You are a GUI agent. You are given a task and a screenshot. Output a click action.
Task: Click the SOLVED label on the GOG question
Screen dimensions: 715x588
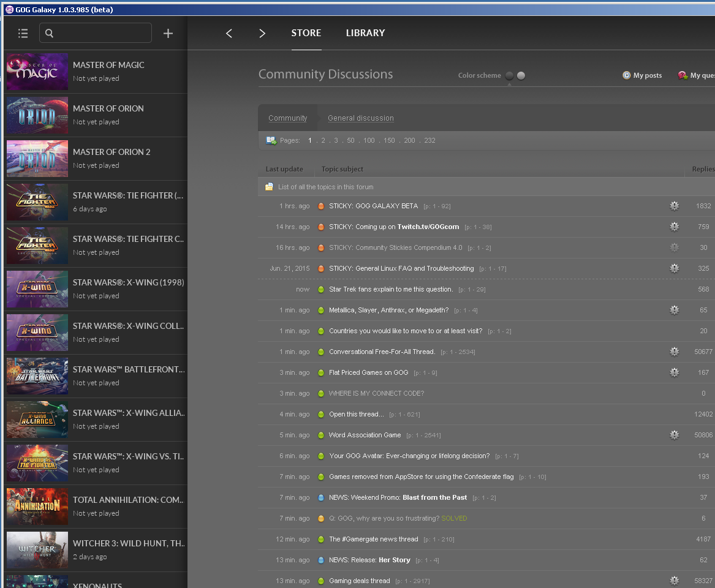point(454,518)
